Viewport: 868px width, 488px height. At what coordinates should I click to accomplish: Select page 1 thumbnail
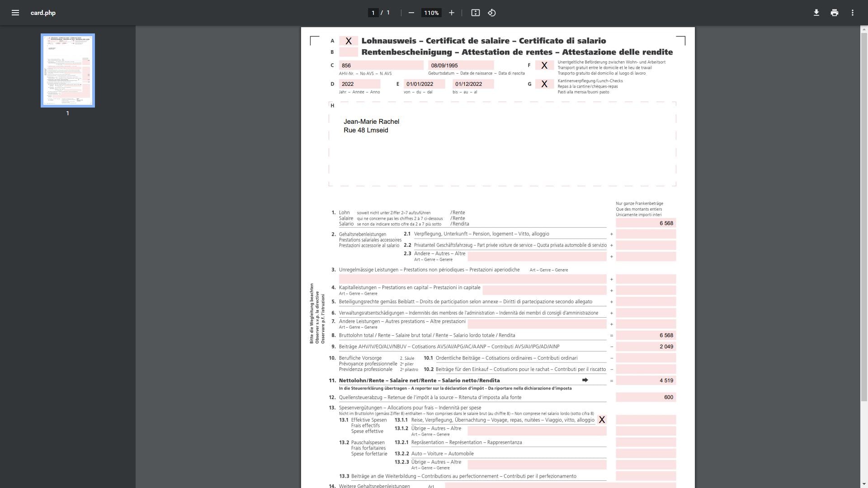68,70
